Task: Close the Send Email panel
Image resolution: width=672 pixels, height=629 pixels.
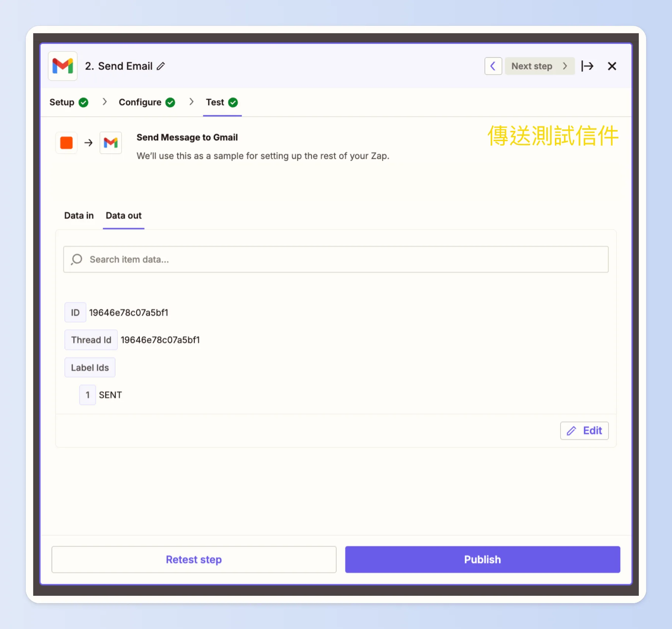Action: (x=612, y=66)
